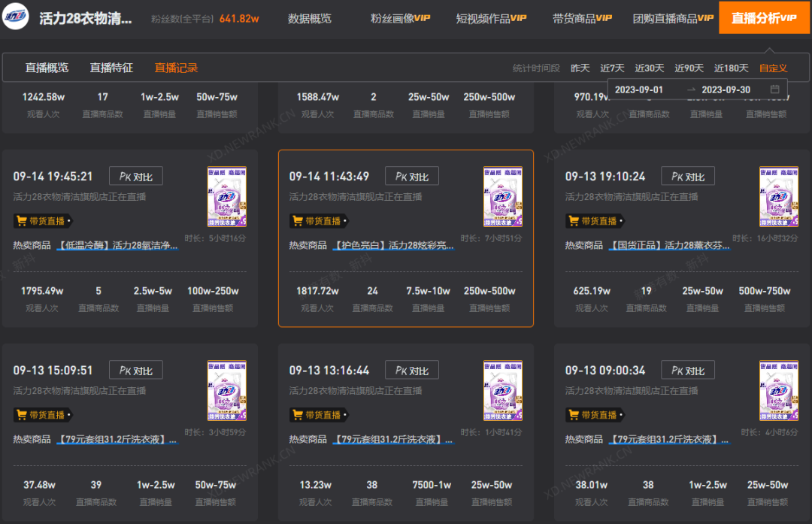
Task: Click the 1588.47w view count value
Action: (x=317, y=97)
